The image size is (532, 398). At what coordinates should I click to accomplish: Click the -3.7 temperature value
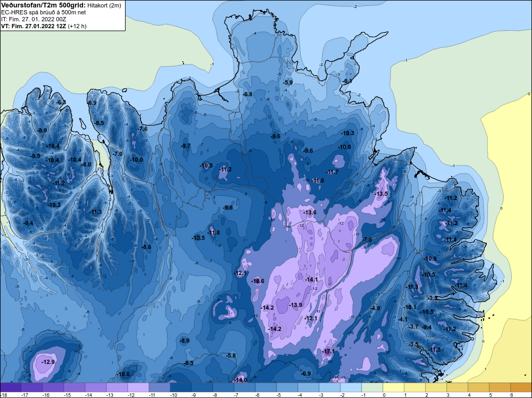[x=413, y=327]
